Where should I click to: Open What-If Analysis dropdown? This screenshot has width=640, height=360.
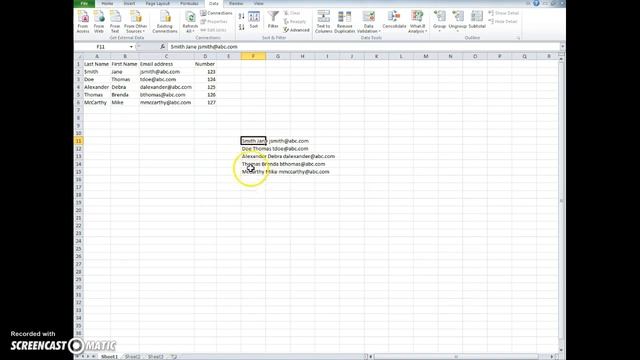pyautogui.click(x=417, y=22)
